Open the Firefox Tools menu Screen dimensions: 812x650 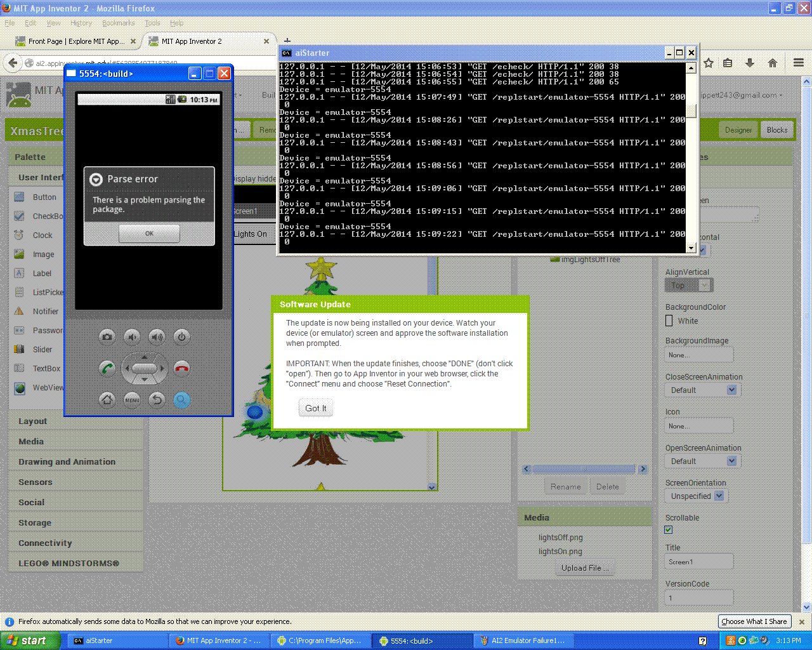(152, 23)
